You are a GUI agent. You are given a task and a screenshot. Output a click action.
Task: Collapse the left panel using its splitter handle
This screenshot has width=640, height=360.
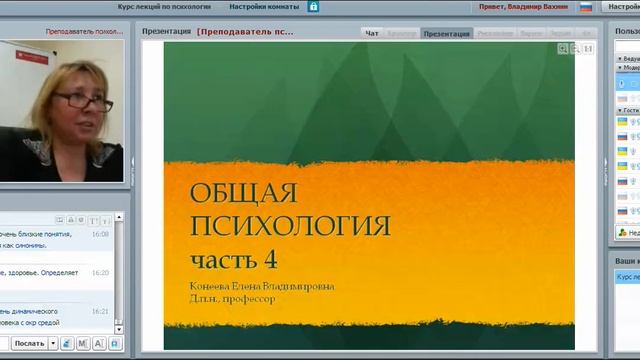pos(133,171)
